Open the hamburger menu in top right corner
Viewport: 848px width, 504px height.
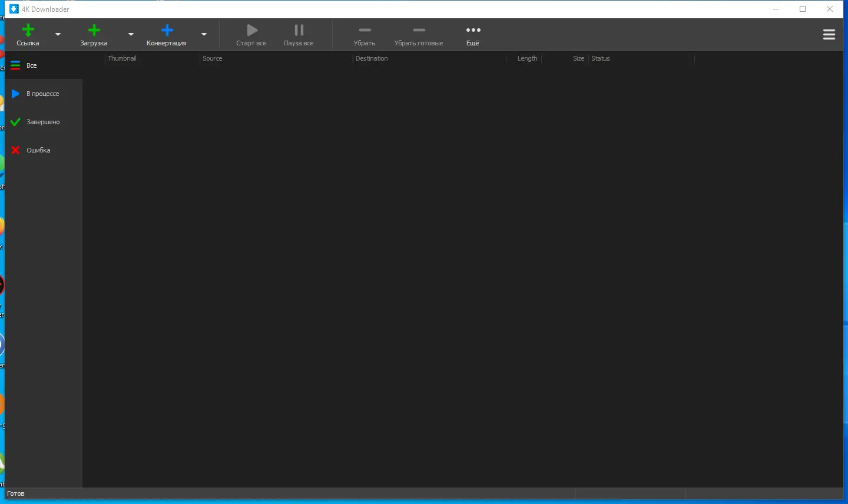pyautogui.click(x=829, y=34)
